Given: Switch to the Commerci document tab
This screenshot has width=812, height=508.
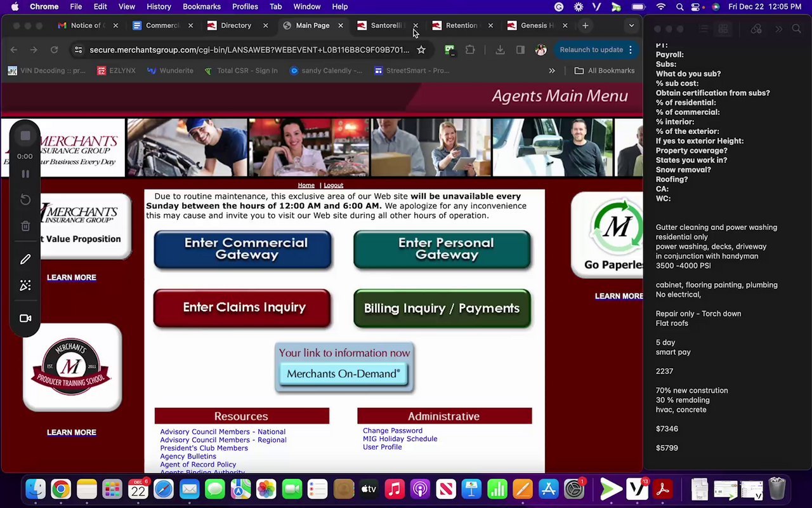Looking at the screenshot, I should (162, 25).
